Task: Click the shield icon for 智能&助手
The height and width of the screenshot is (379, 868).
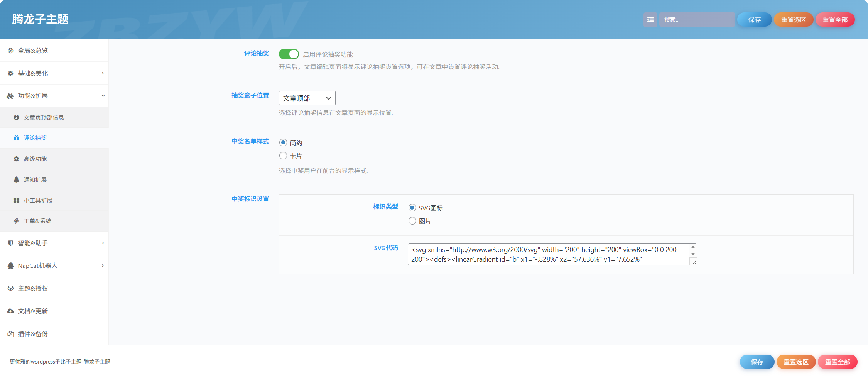Action: (10, 243)
